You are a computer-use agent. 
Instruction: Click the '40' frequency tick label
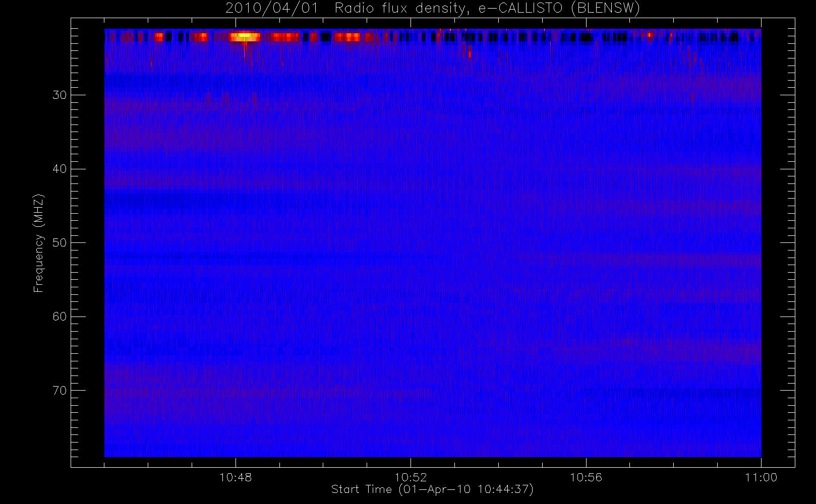point(60,169)
